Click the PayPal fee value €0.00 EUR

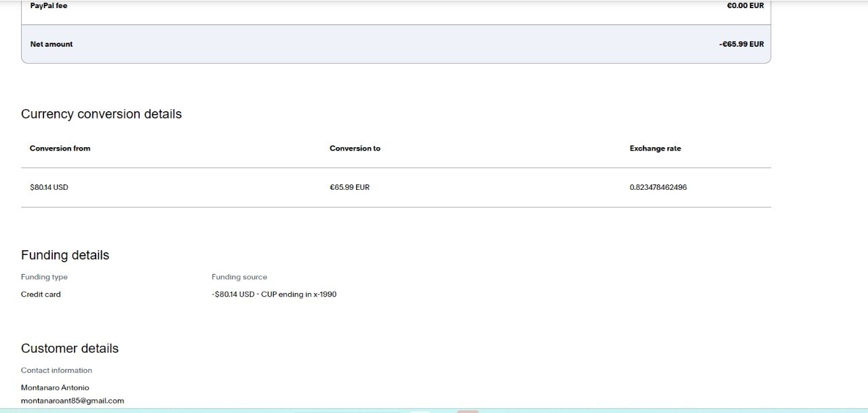pyautogui.click(x=745, y=5)
